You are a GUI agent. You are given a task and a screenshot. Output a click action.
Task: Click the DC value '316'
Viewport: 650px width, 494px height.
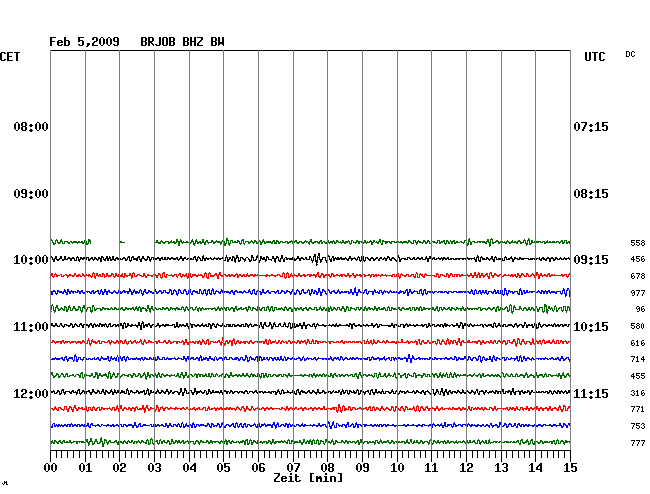638,393
